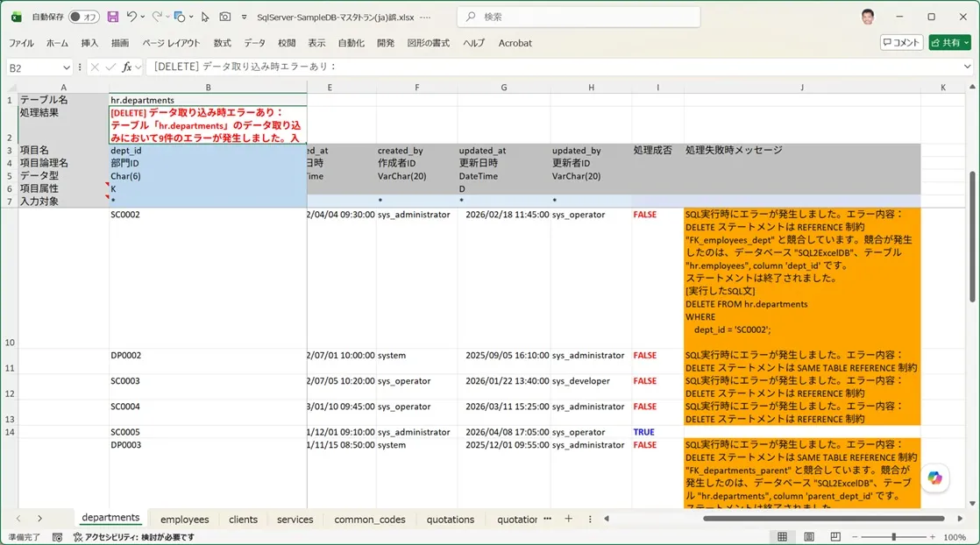Open the Home ribbon tab

click(x=57, y=43)
